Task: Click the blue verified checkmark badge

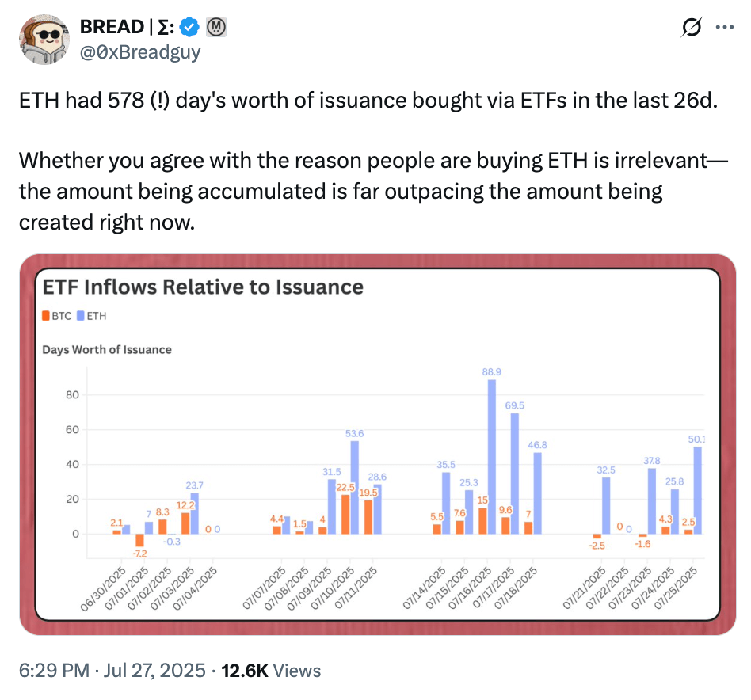Action: pyautogui.click(x=189, y=28)
